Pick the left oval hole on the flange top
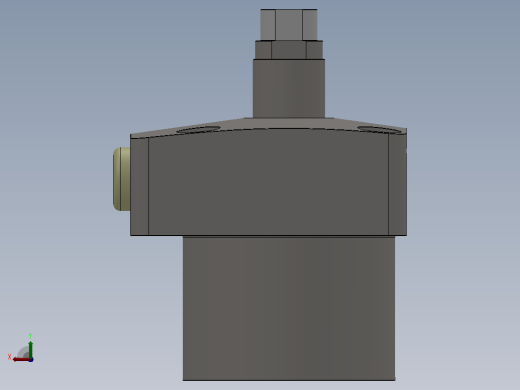The height and width of the screenshot is (390, 520). click(198, 130)
